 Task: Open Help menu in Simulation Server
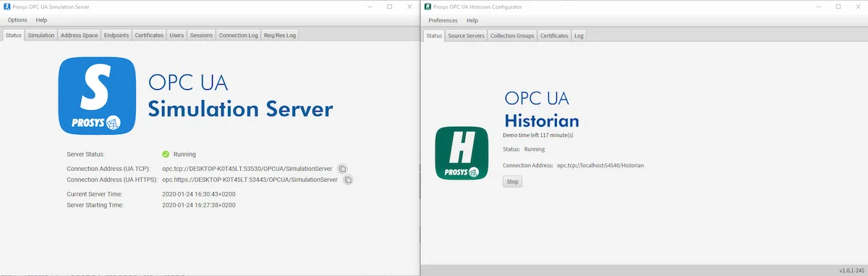click(x=41, y=20)
